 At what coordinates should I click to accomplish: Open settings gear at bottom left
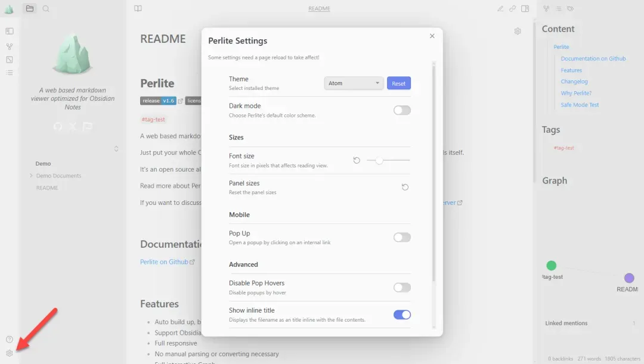pos(10,353)
